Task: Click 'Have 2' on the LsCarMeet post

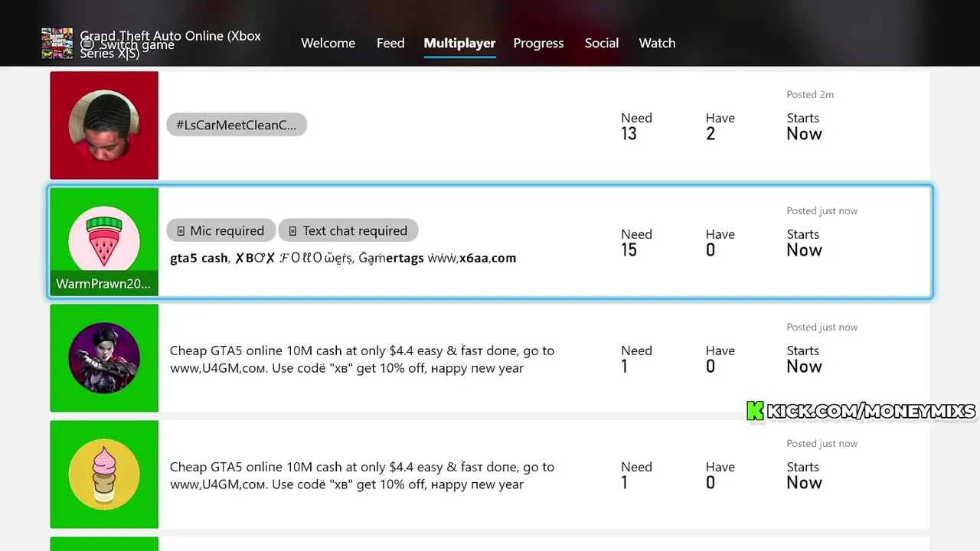Action: coord(720,126)
